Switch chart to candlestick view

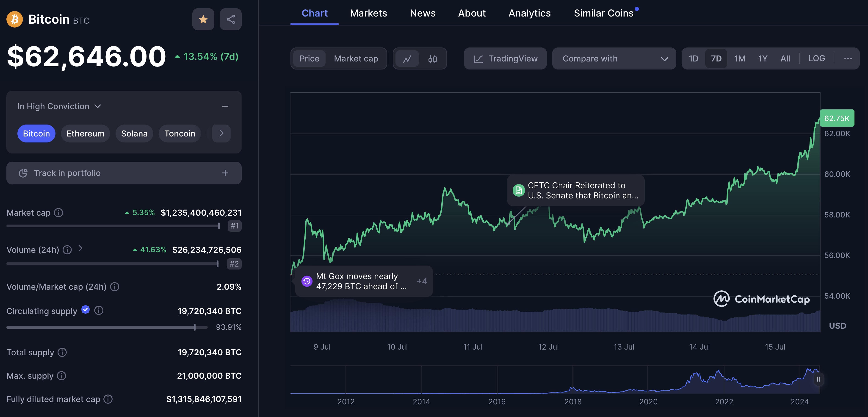(433, 58)
